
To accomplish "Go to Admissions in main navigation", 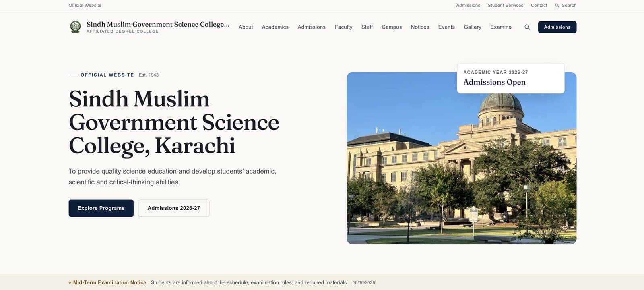I will point(312,27).
